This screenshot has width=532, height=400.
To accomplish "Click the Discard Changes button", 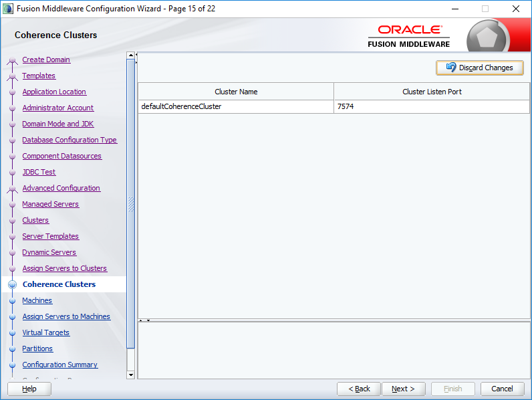I will [479, 68].
